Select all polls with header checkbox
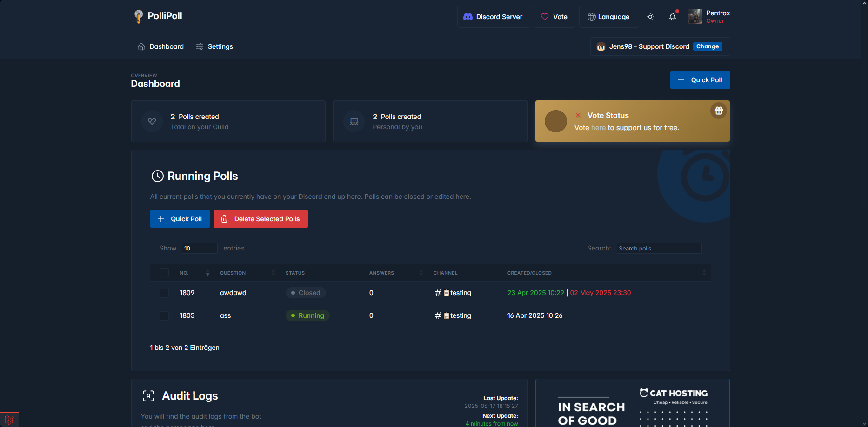The height and width of the screenshot is (427, 868). (164, 273)
